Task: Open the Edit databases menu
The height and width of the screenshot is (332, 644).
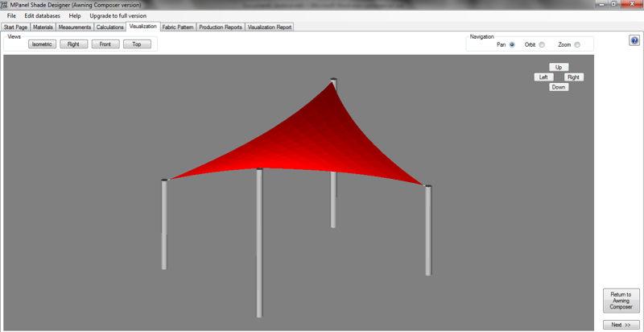Action: [x=42, y=15]
